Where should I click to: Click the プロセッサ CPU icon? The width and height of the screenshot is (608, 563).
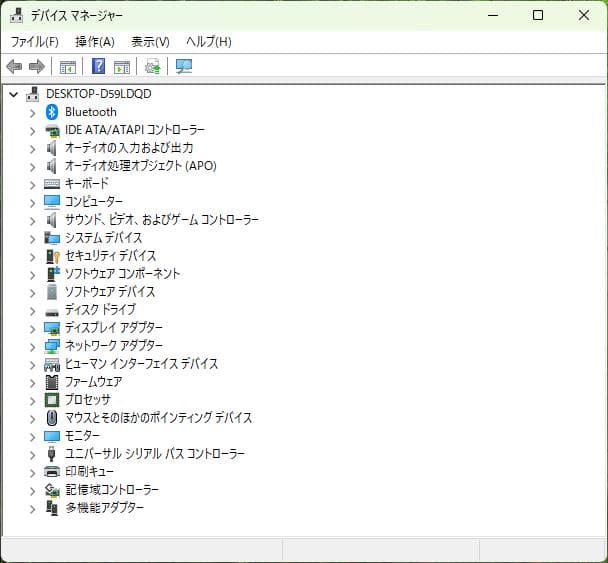(52, 400)
